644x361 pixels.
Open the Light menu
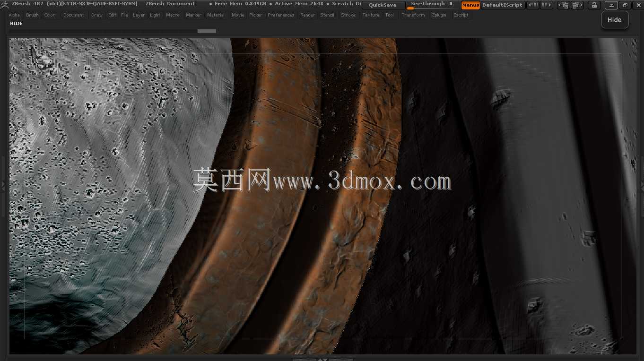(x=155, y=15)
